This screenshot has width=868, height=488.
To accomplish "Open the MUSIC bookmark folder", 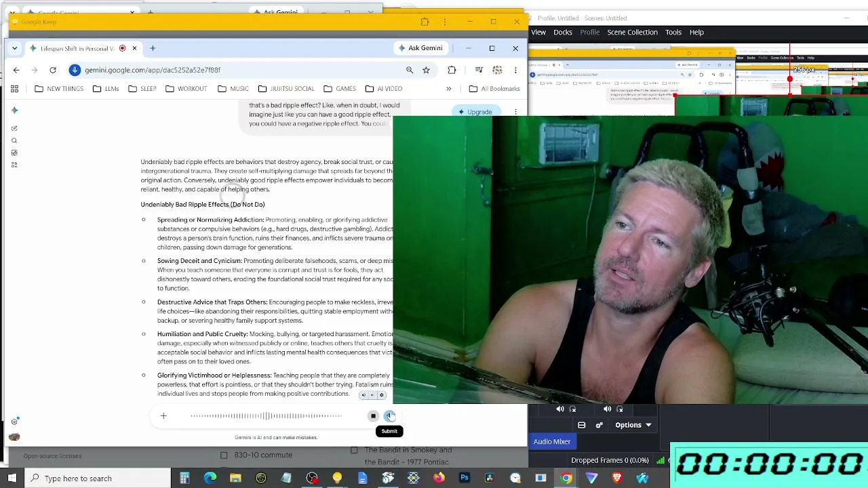I will tap(233, 89).
